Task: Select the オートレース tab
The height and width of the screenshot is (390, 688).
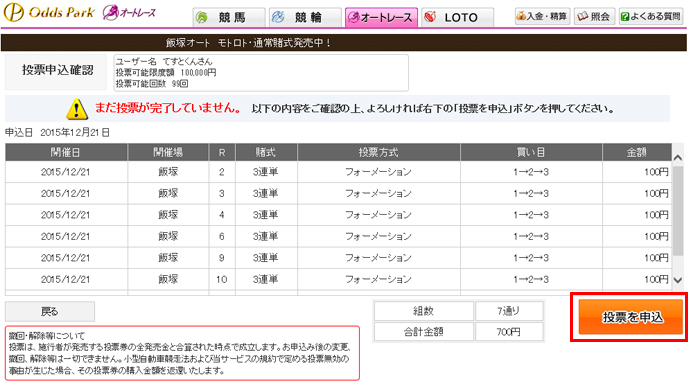Action: pyautogui.click(x=381, y=18)
